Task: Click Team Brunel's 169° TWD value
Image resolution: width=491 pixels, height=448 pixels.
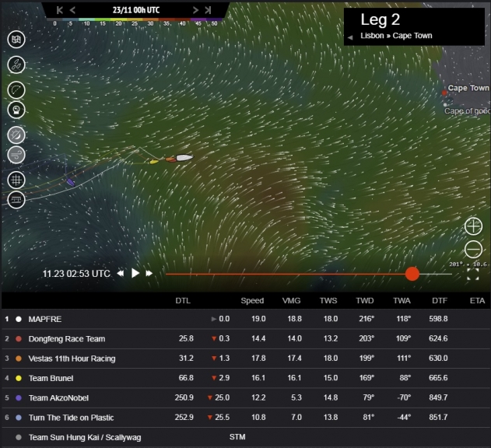Action: [366, 378]
